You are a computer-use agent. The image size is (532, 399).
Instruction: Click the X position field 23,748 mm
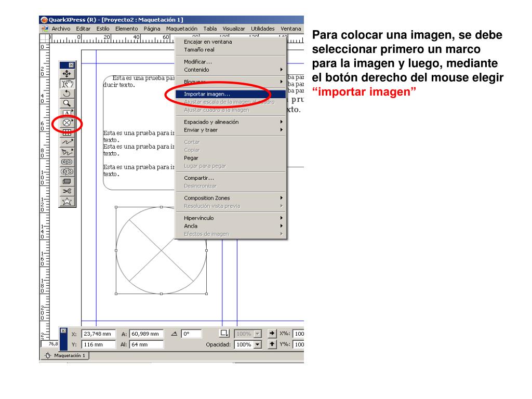pos(98,334)
